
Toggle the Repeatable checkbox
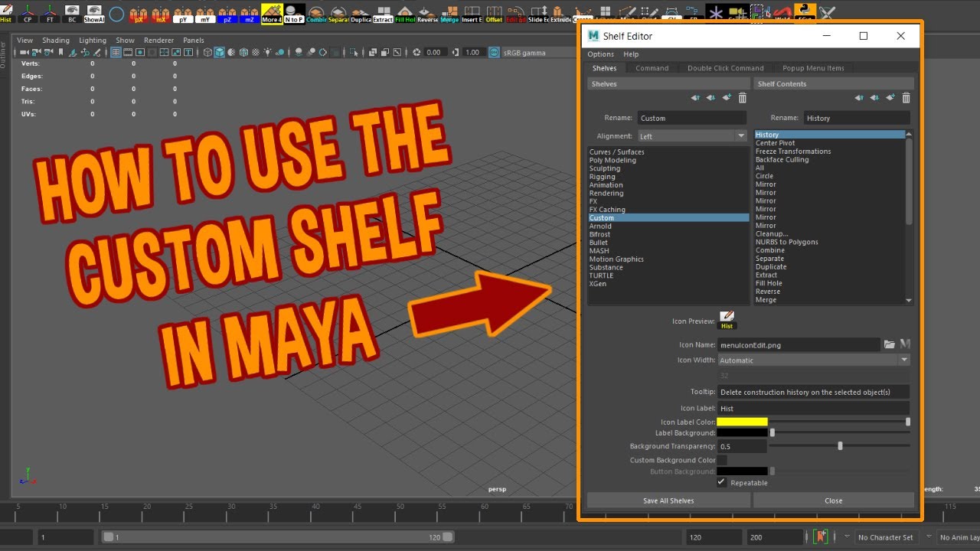pos(721,482)
